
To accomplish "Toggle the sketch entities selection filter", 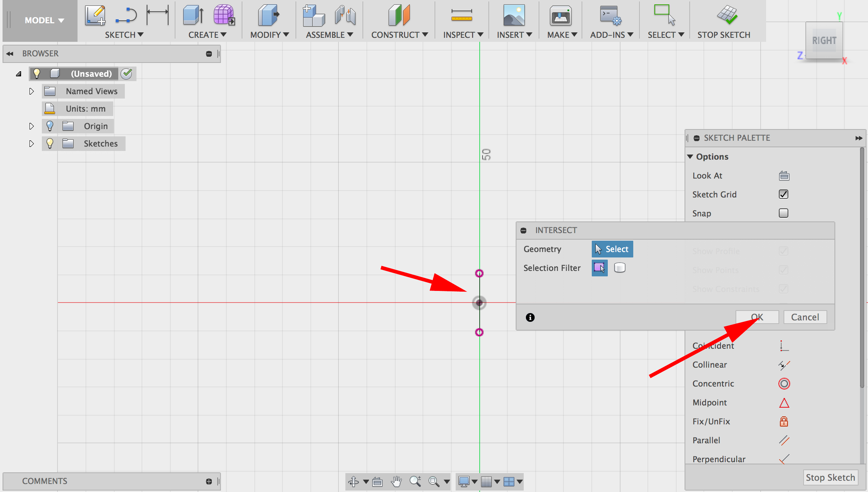I will (599, 268).
